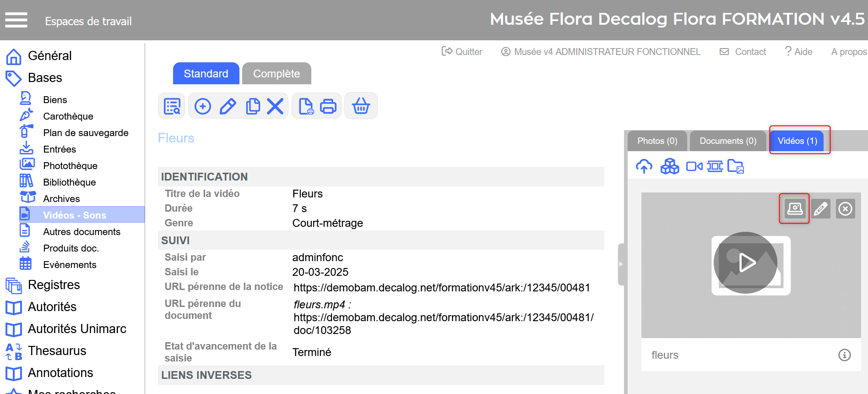The image size is (868, 394).
Task: Add the record to the basket
Action: pyautogui.click(x=361, y=106)
